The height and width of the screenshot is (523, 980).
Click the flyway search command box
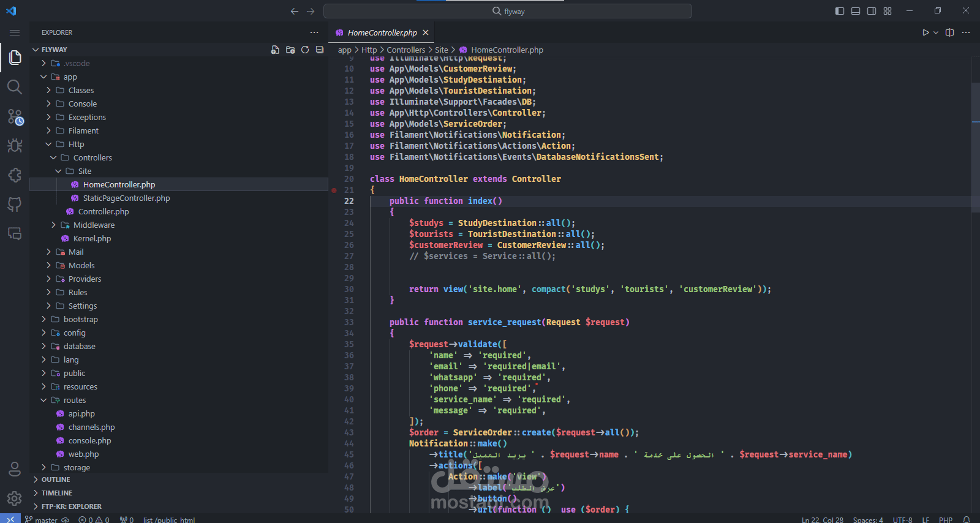tap(508, 11)
